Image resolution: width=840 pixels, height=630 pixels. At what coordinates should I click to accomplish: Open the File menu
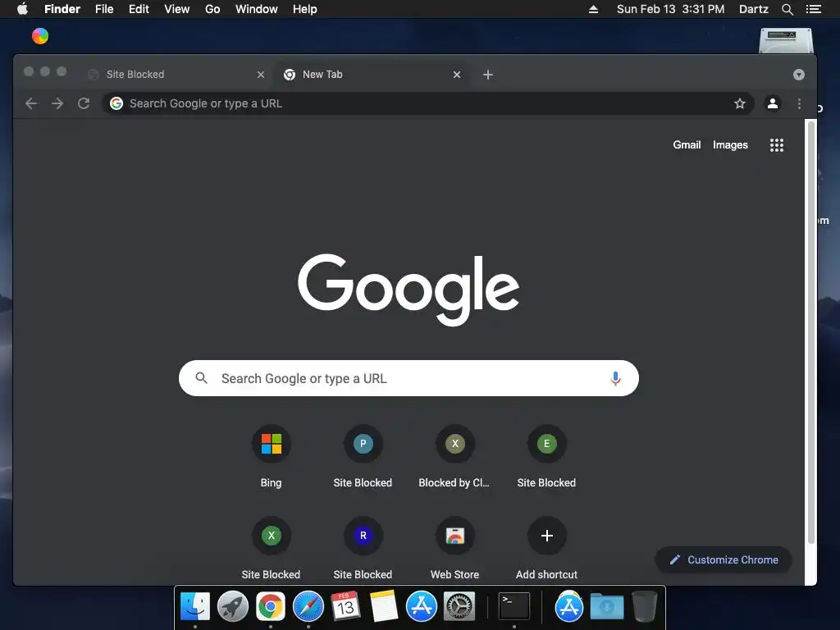point(104,9)
